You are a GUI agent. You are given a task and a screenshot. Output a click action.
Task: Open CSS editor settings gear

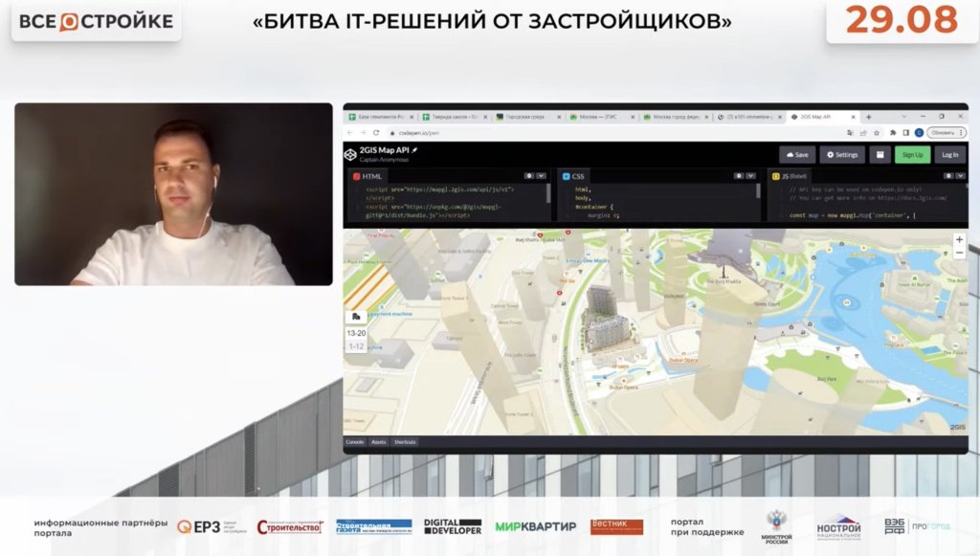(739, 176)
